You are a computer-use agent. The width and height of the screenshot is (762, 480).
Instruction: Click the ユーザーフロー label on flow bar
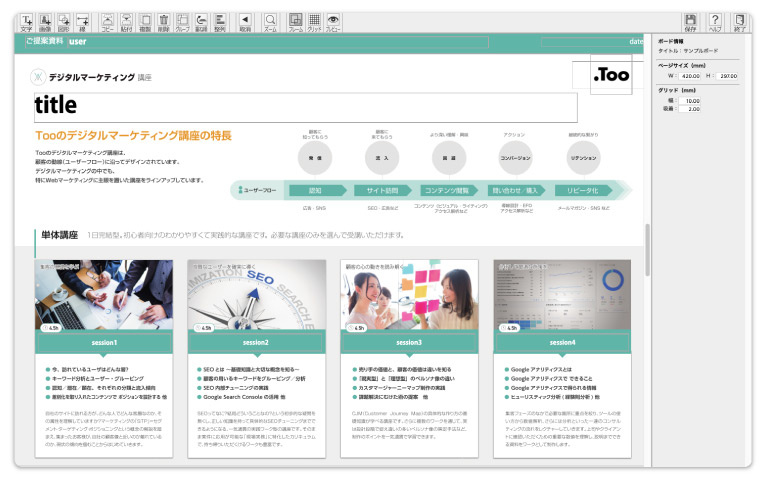(x=260, y=190)
